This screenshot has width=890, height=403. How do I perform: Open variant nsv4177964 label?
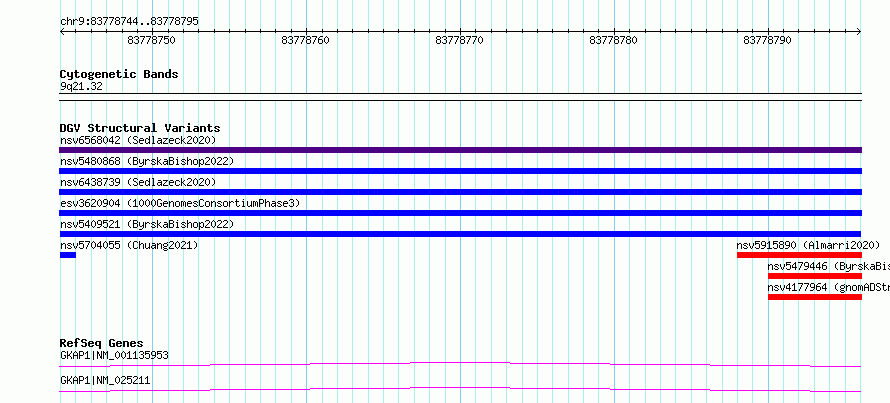pos(829,287)
